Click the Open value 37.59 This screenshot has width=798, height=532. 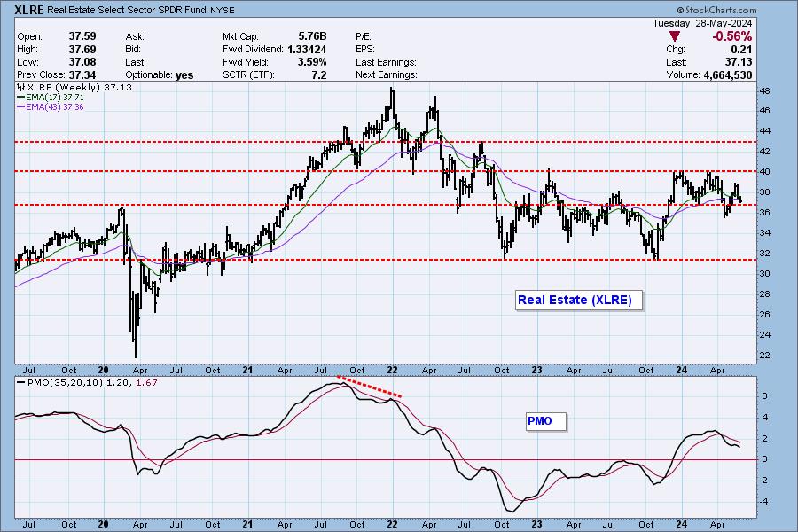coord(82,36)
